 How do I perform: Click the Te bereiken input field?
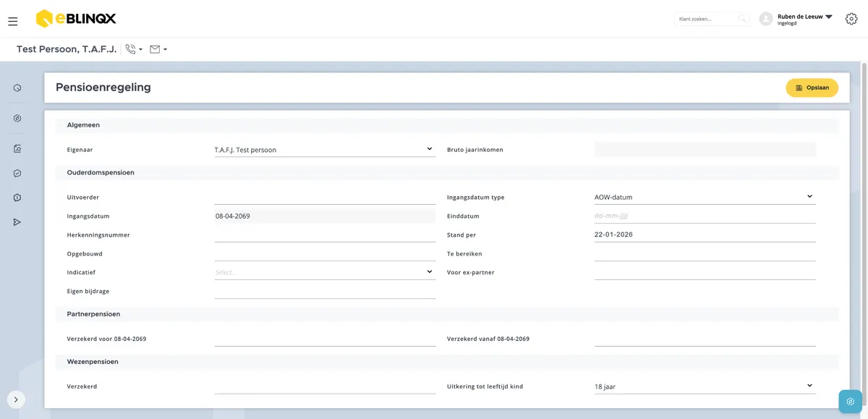pyautogui.click(x=705, y=253)
